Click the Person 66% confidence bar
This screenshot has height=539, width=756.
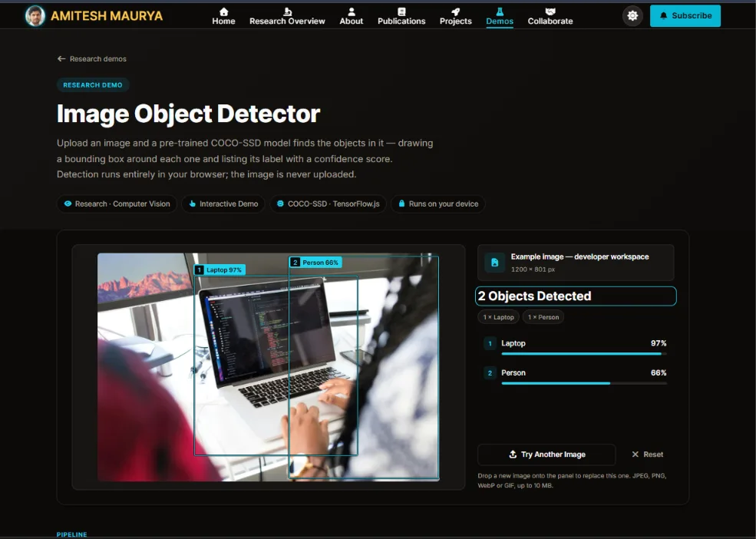tap(584, 383)
